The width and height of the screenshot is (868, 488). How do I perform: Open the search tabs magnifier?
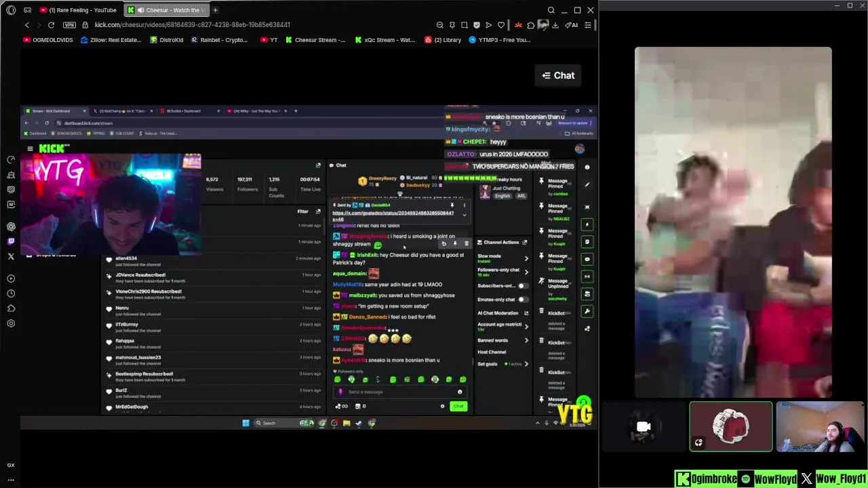(551, 10)
